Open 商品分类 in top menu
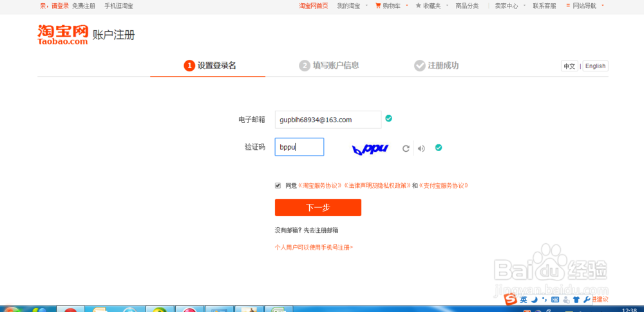The height and width of the screenshot is (312, 644). (x=467, y=6)
